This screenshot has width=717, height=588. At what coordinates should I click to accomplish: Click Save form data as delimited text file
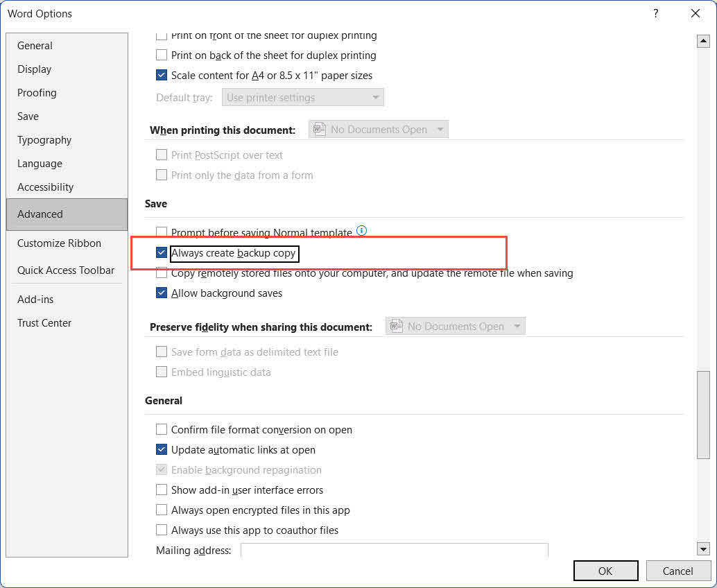pyautogui.click(x=162, y=352)
